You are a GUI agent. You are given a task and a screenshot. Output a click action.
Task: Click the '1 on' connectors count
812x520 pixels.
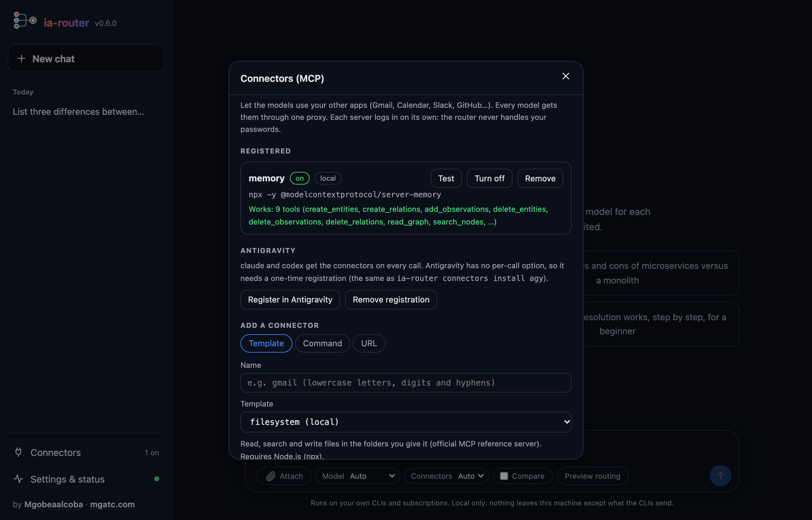tap(152, 452)
